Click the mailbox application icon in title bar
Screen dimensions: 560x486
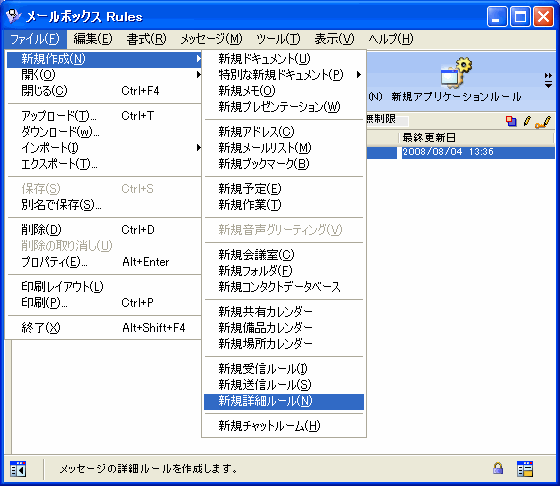coord(14,16)
